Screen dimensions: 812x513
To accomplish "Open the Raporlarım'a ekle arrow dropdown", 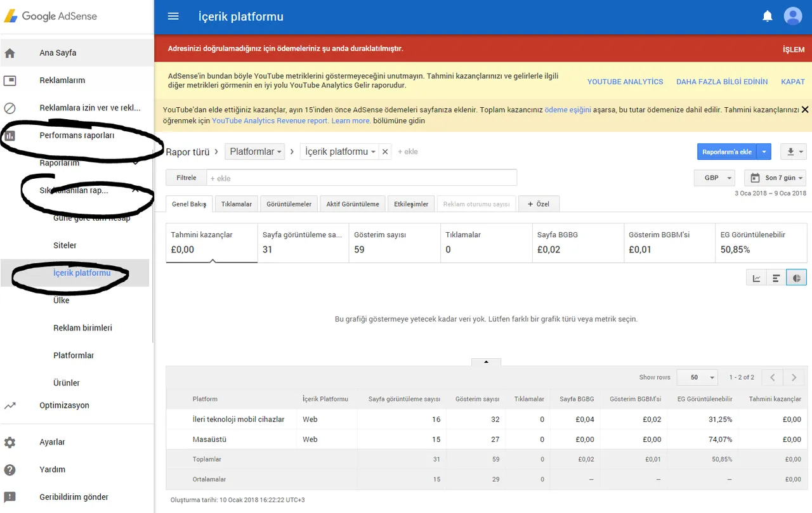I will [x=764, y=152].
